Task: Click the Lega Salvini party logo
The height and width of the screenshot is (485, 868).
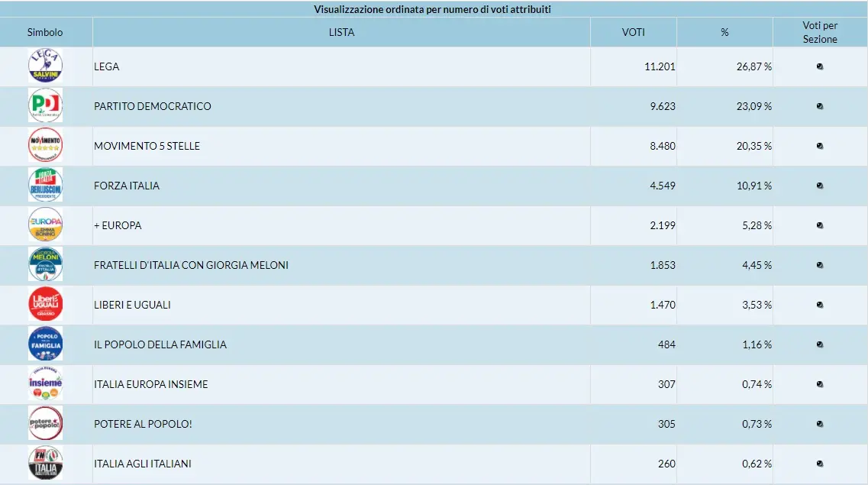Action: coord(45,66)
